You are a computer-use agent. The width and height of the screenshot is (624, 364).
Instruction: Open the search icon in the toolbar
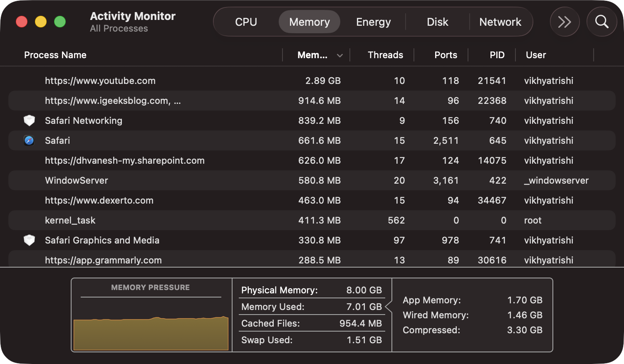[602, 22]
